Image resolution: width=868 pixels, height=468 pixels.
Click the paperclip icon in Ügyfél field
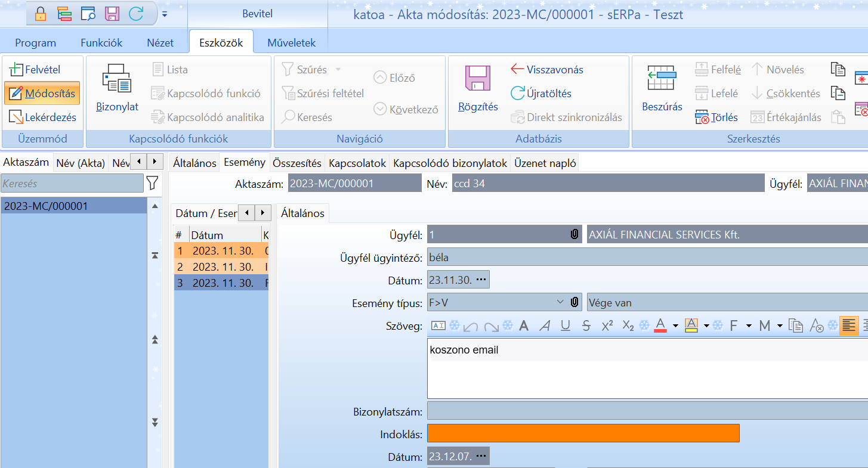point(574,234)
